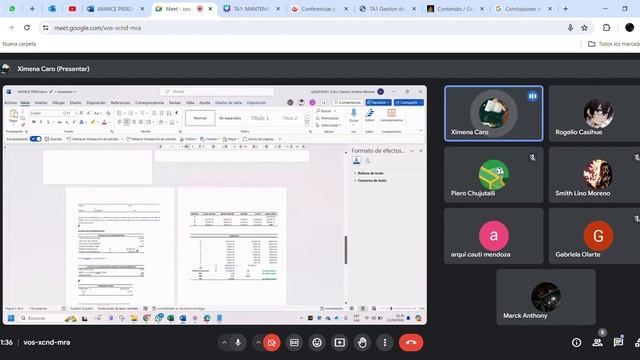Open the pinned WhatsApp tab
This screenshot has height=360, width=640.
[12, 9]
